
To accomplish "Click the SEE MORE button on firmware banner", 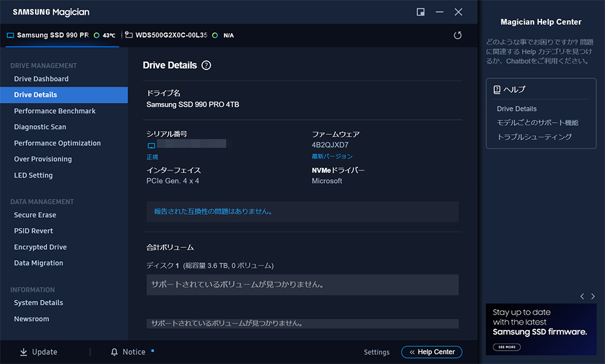I will coord(506,347).
